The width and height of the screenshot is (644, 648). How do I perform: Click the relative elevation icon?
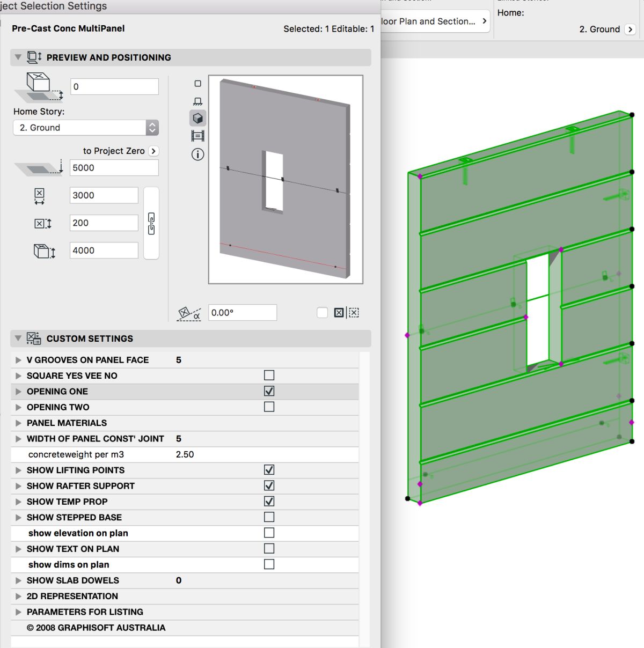pyautogui.click(x=39, y=87)
